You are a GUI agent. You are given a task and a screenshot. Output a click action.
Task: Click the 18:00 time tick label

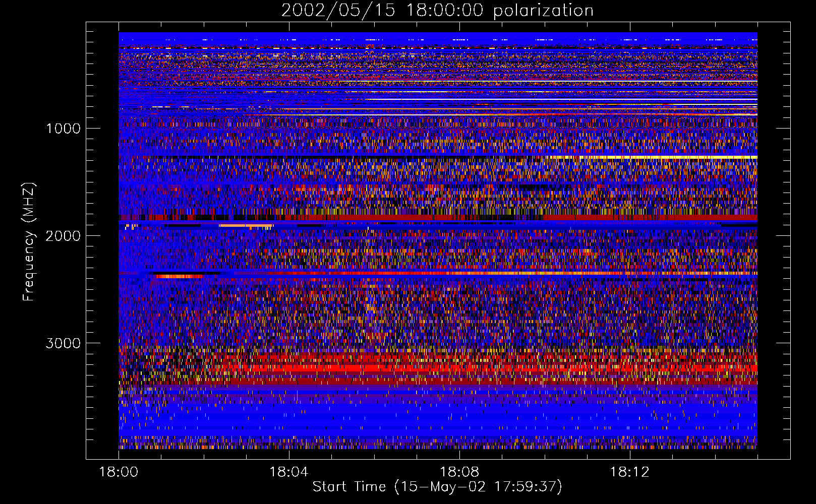click(119, 472)
